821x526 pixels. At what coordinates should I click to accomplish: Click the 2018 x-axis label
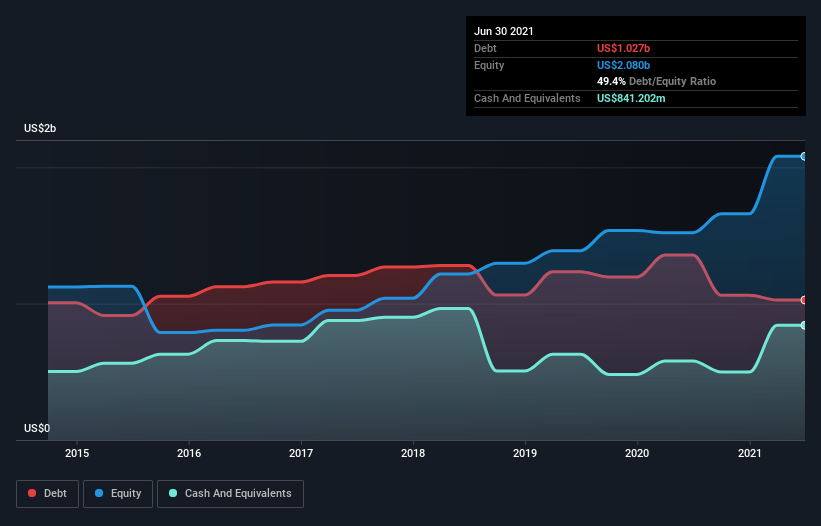coord(413,453)
